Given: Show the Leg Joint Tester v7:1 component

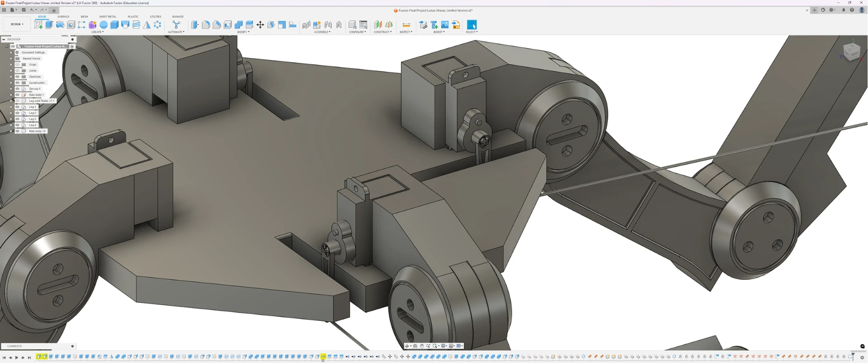Looking at the screenshot, I should [18, 101].
